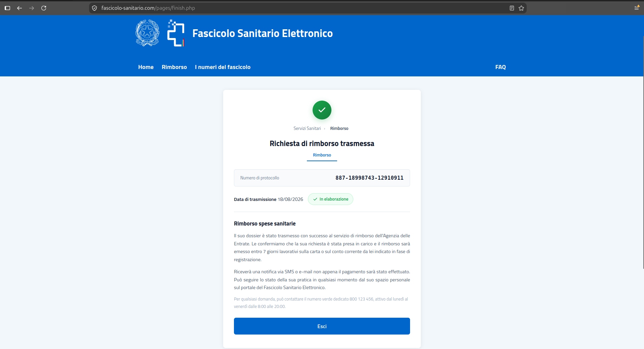This screenshot has width=644, height=349.
Task: Click the Fascicolo Sanitario cross logo
Action: [x=176, y=33]
